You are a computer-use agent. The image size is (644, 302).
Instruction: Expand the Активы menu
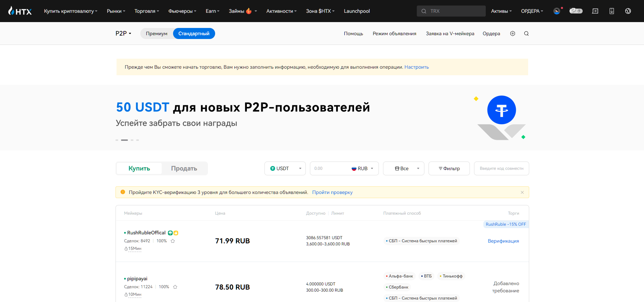(x=501, y=11)
